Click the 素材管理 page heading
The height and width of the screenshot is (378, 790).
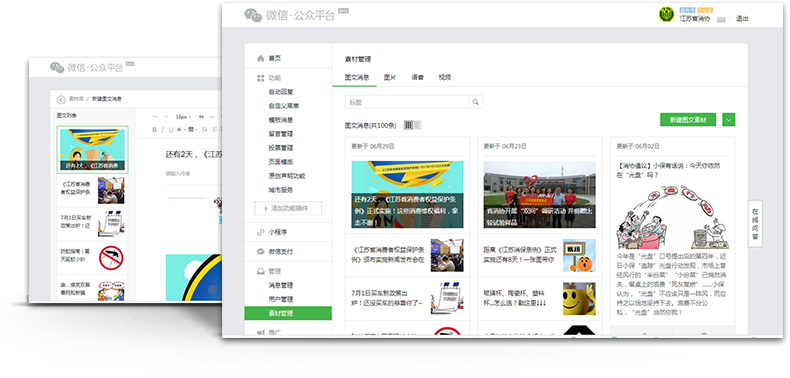click(x=358, y=59)
